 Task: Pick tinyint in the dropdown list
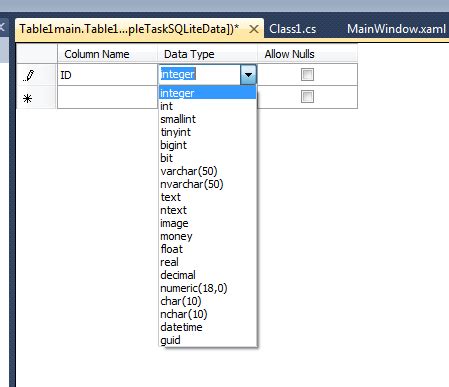pyautogui.click(x=208, y=132)
